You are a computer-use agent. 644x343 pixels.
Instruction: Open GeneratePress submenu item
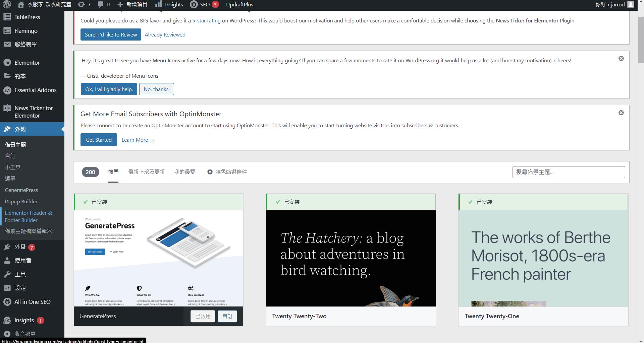click(21, 190)
